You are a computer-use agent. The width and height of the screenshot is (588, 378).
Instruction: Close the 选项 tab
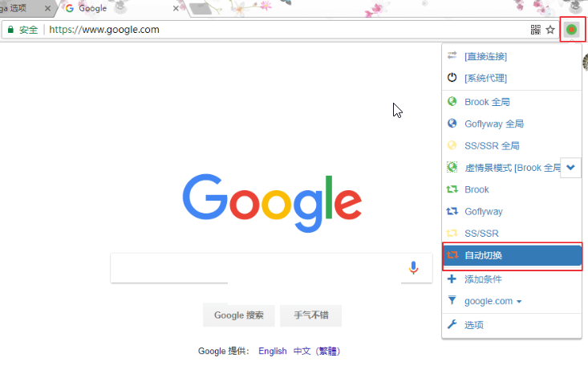[47, 8]
